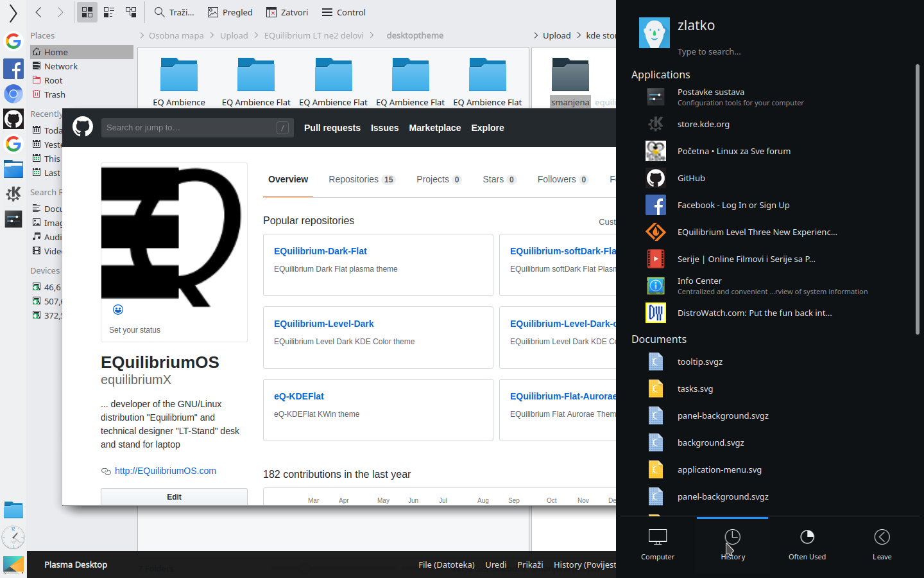Click GitHub search or jump to field
The image size is (924, 578).
(197, 128)
